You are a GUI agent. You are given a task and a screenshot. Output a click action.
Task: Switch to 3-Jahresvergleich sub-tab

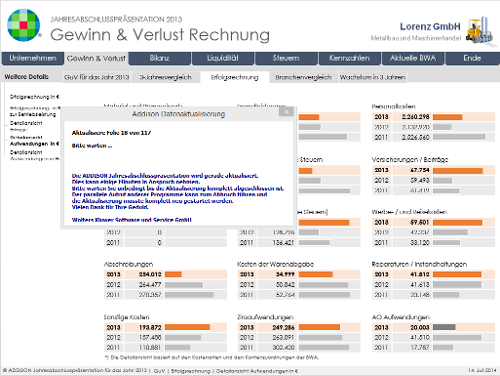pos(165,77)
